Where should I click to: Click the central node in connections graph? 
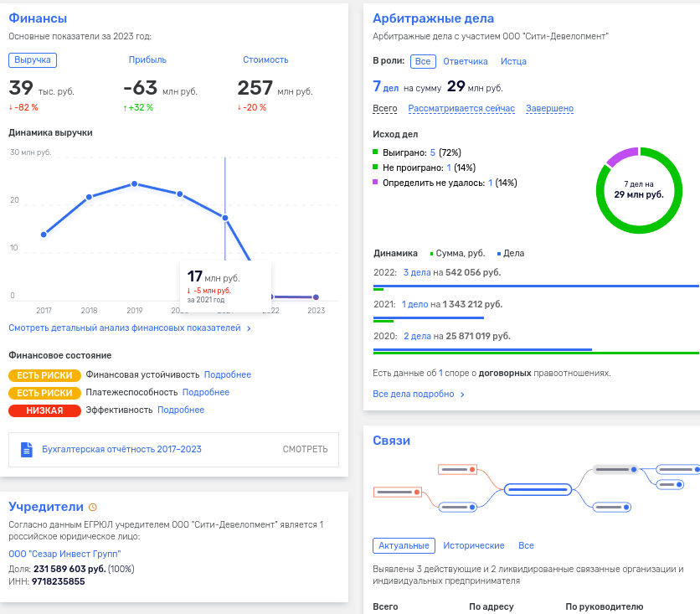(538, 489)
